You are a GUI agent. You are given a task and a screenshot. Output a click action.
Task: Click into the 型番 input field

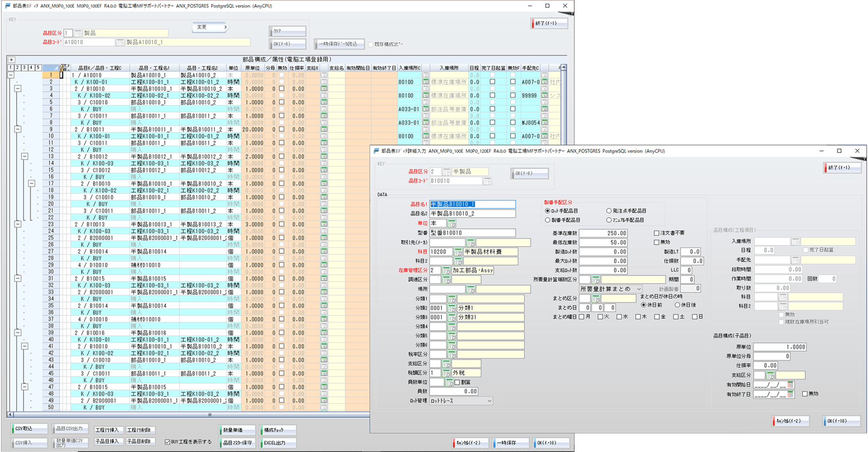click(472, 233)
